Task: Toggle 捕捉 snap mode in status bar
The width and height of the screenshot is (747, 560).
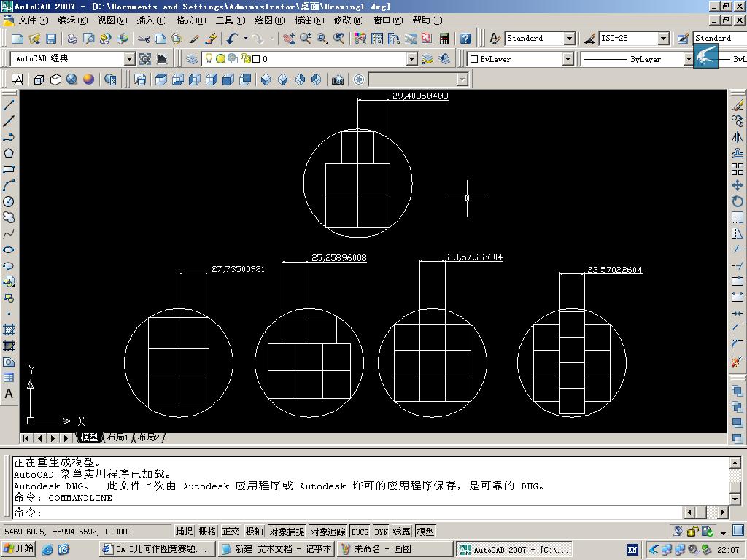Action: [x=184, y=532]
